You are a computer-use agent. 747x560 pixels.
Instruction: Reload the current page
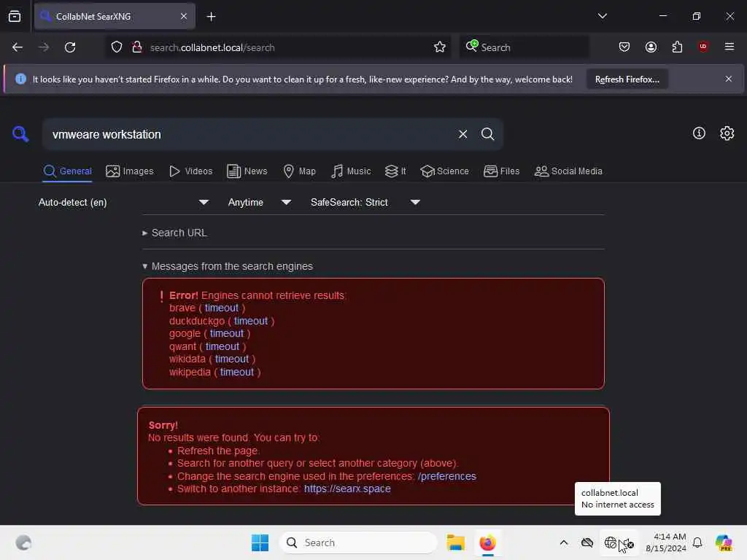point(70,47)
